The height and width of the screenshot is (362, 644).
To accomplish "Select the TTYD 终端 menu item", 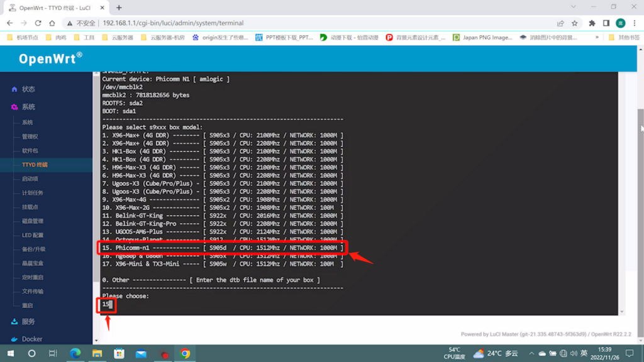I will (35, 165).
